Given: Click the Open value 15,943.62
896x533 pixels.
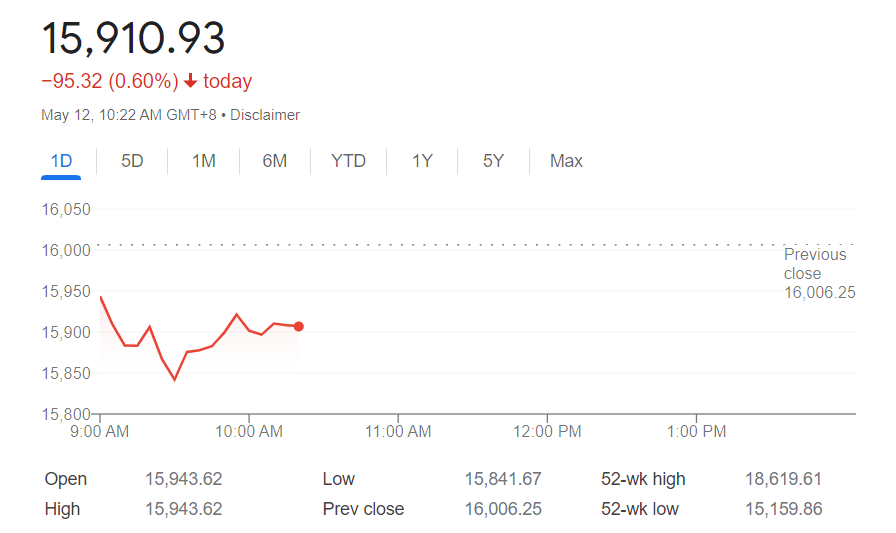Looking at the screenshot, I should tap(183, 479).
